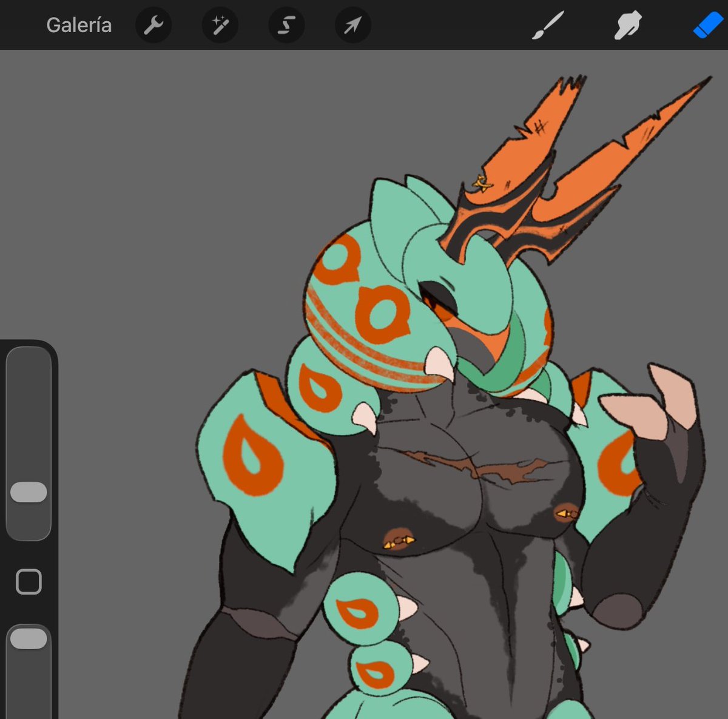The height and width of the screenshot is (719, 728).
Task: Open the Galería gallery view
Action: click(x=79, y=25)
